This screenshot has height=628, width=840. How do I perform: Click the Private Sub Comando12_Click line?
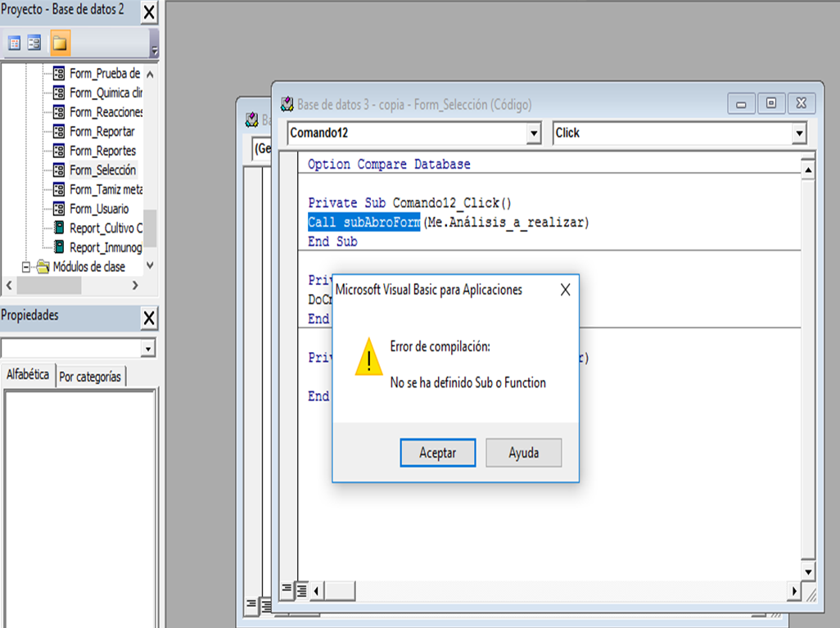click(x=410, y=203)
